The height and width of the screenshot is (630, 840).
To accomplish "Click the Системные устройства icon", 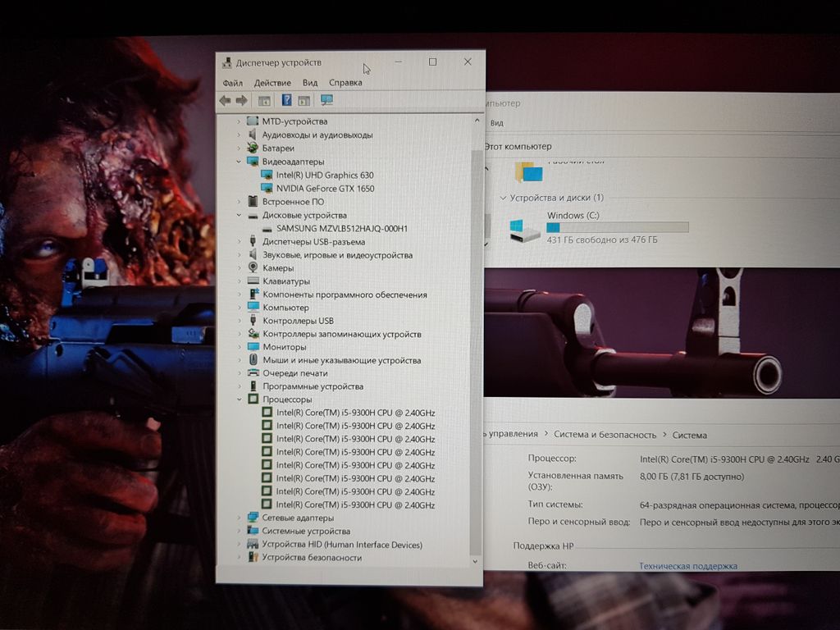I will [x=253, y=531].
